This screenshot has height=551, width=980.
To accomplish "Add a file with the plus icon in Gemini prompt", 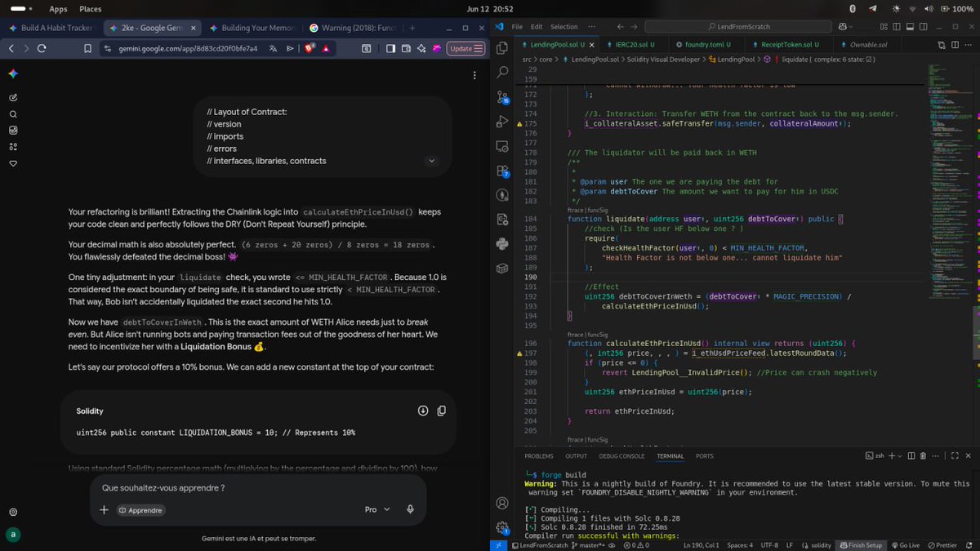I will (104, 509).
